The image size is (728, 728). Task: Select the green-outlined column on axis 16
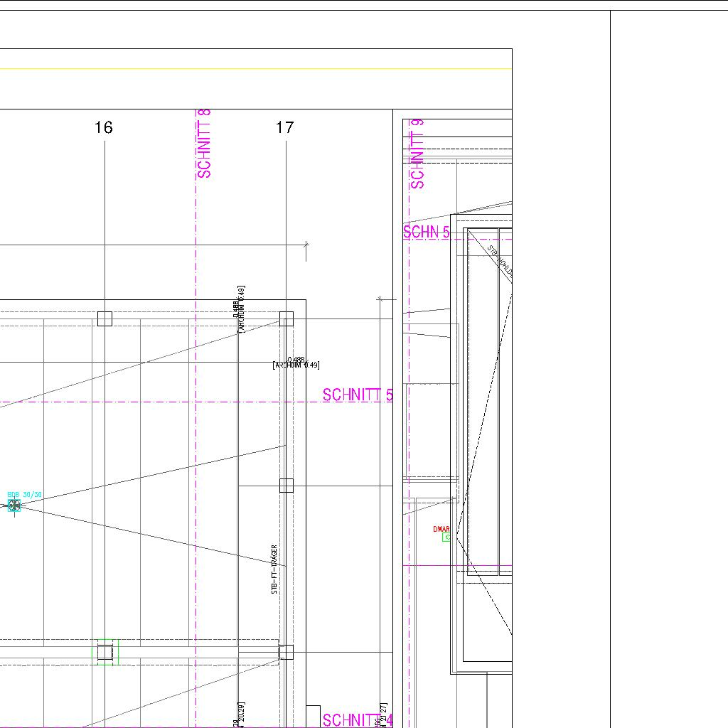[105, 652]
